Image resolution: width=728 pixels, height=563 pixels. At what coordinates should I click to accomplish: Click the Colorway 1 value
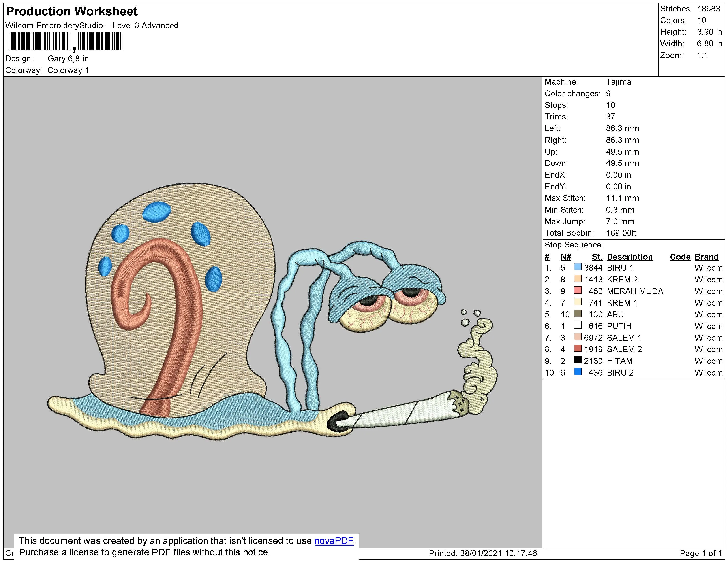coord(68,70)
